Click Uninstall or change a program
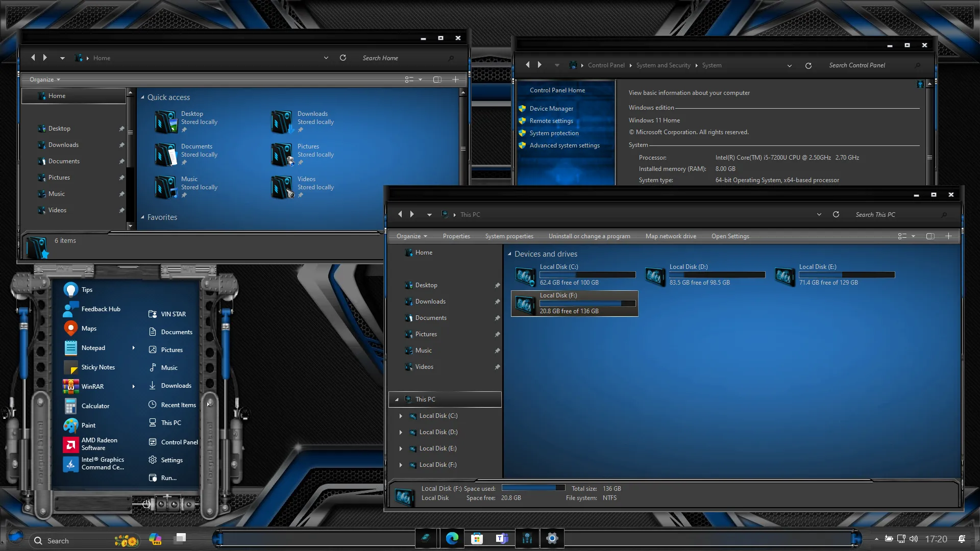Image resolution: width=980 pixels, height=551 pixels. (589, 236)
